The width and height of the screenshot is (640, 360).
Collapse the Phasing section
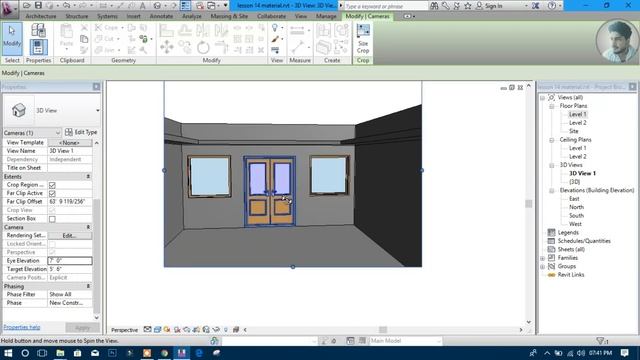[88, 286]
